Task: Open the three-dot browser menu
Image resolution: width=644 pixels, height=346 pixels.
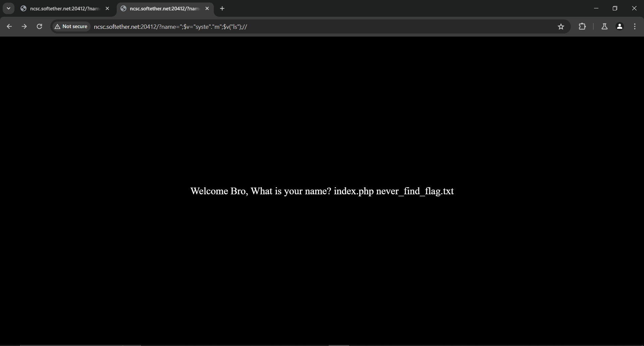Action: [635, 26]
